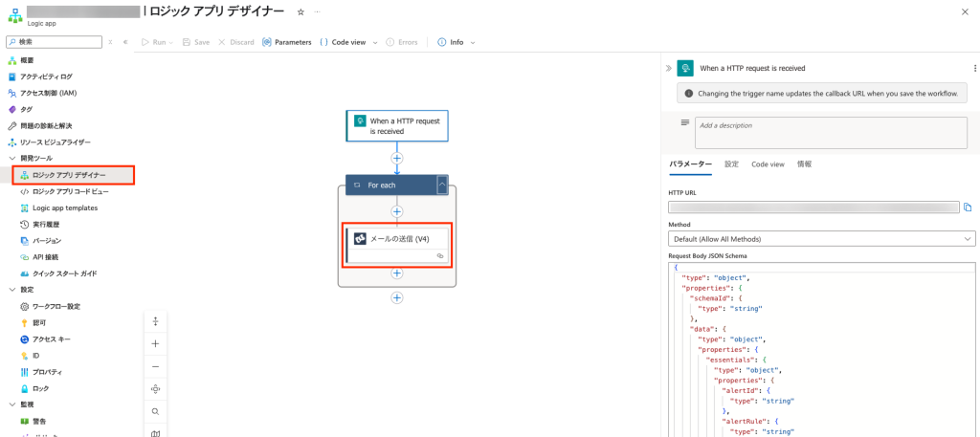This screenshot has width=980, height=437.
Task: Select the メールの送信 (V4) action
Action: (397, 246)
